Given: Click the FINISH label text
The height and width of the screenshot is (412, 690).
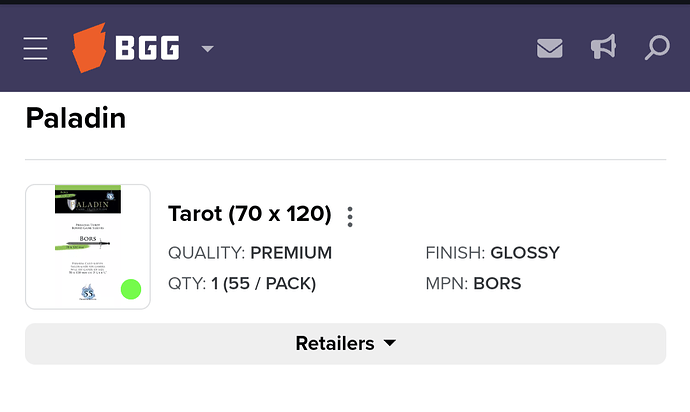Looking at the screenshot, I should tap(455, 253).
